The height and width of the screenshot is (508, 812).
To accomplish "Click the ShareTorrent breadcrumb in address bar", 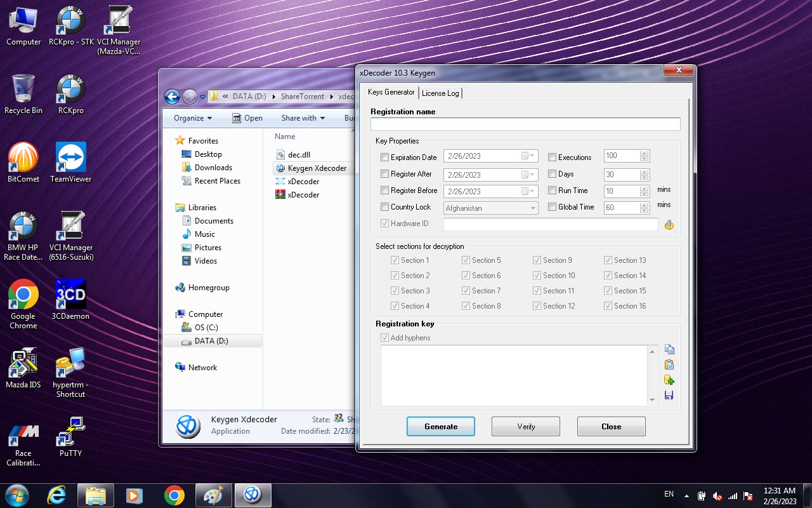I will tap(303, 97).
